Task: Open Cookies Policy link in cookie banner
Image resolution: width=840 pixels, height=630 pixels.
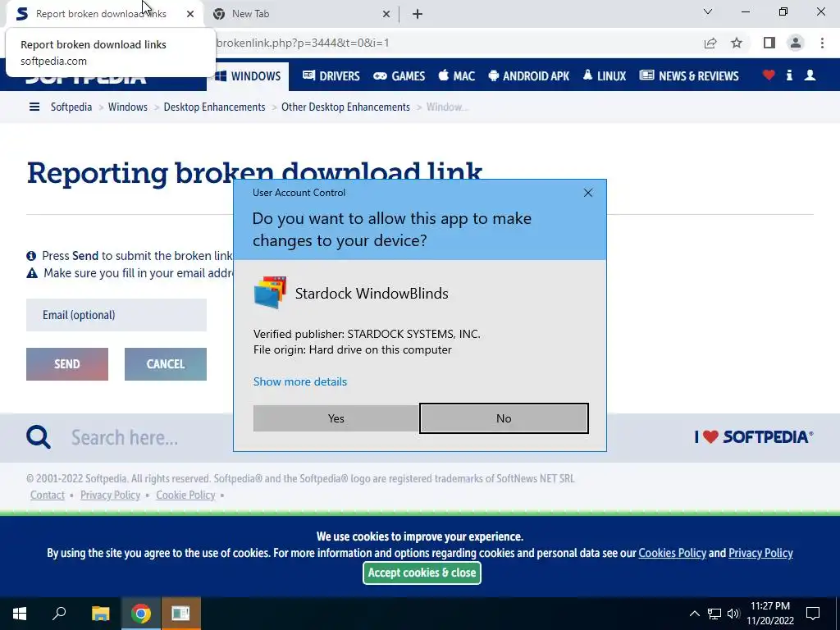Action: click(x=673, y=553)
